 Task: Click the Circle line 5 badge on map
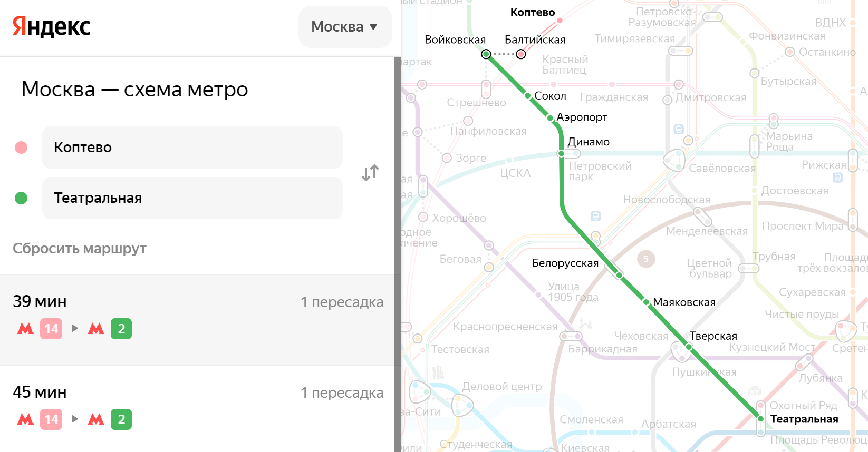click(x=646, y=259)
